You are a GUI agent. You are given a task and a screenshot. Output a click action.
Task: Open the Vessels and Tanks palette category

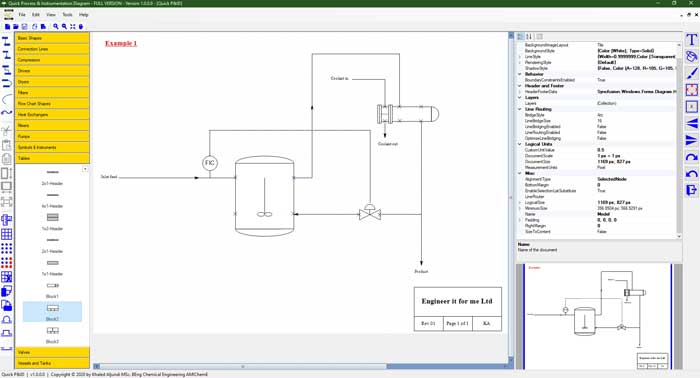pyautogui.click(x=52, y=363)
